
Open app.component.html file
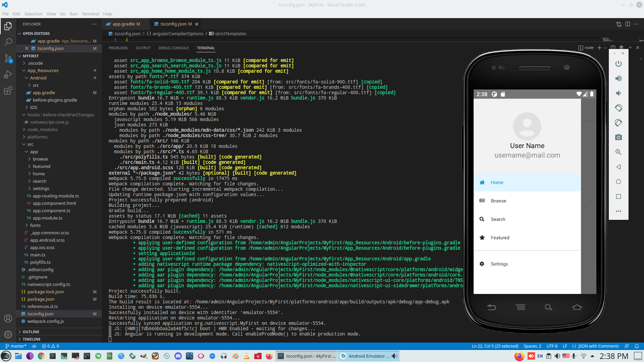click(x=54, y=203)
